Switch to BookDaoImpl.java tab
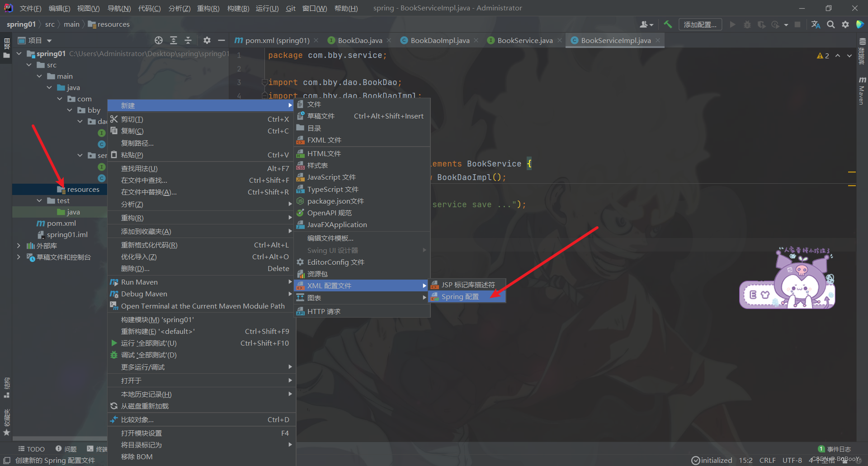The height and width of the screenshot is (466, 868). click(440, 40)
